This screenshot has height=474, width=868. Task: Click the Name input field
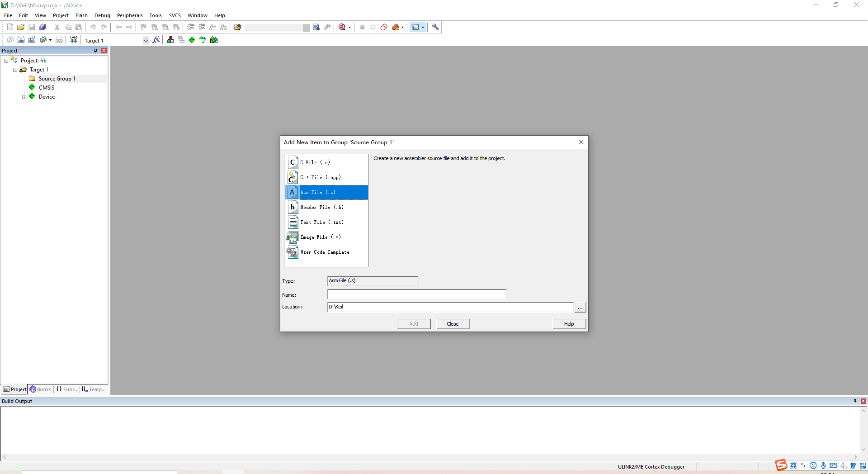417,294
